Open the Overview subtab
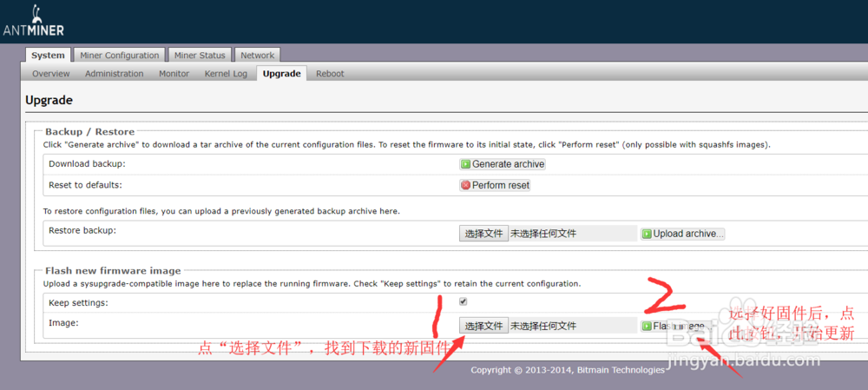The image size is (868, 390). 51,73
